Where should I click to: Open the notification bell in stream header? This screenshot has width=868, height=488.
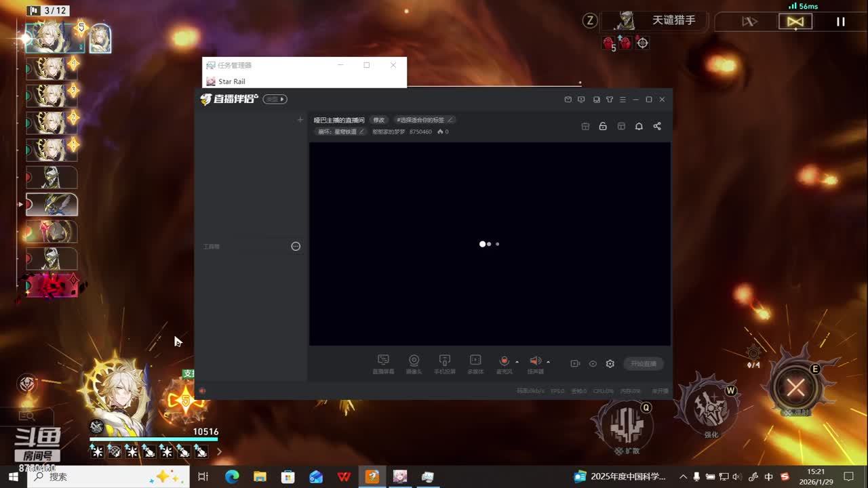point(639,126)
